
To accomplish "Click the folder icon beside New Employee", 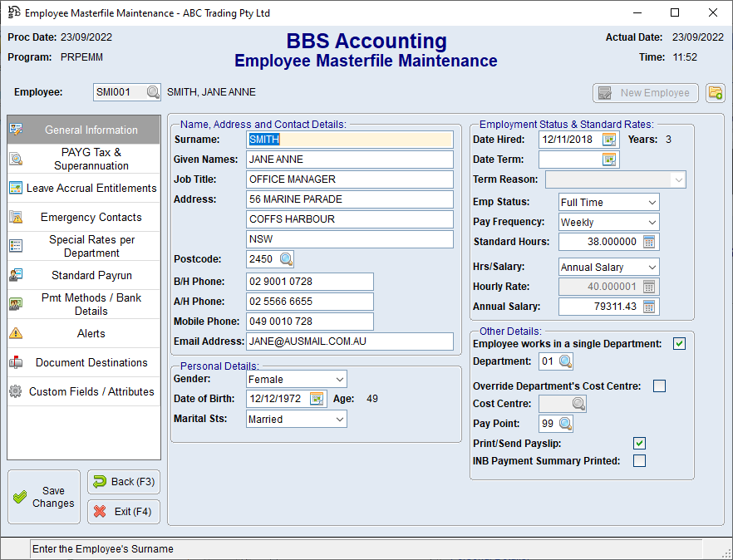I will pos(715,93).
